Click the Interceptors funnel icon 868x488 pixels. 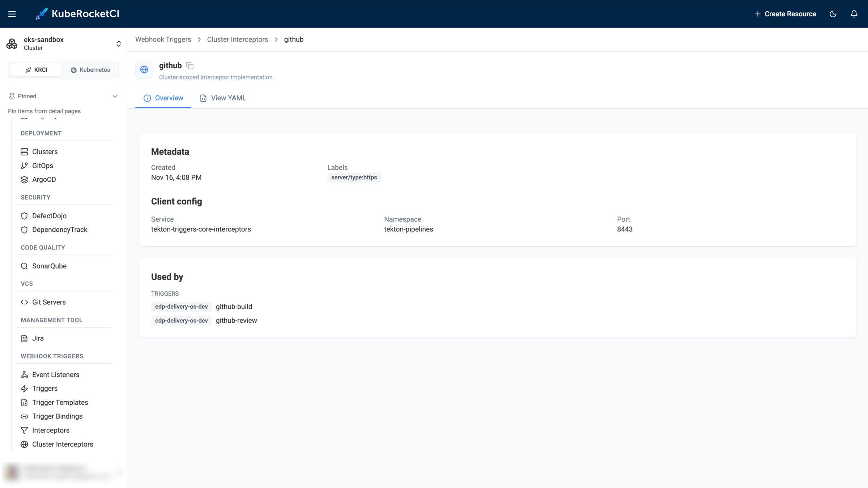point(24,430)
